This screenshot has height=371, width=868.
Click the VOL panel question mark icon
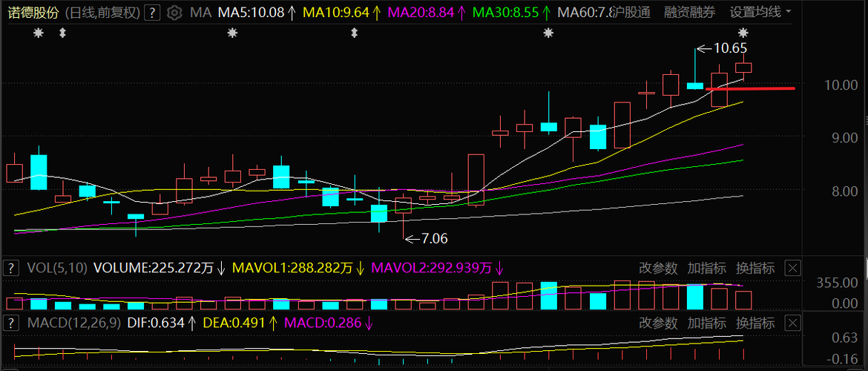tap(10, 269)
